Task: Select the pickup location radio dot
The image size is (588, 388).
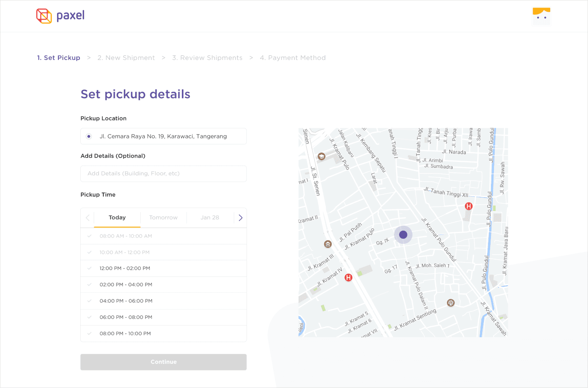Action: pos(89,136)
